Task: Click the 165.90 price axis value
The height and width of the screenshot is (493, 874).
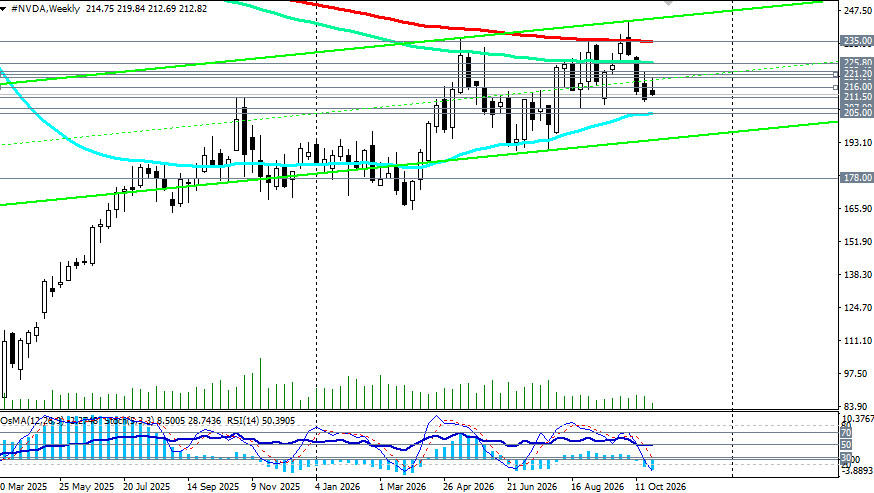Action: [x=858, y=209]
